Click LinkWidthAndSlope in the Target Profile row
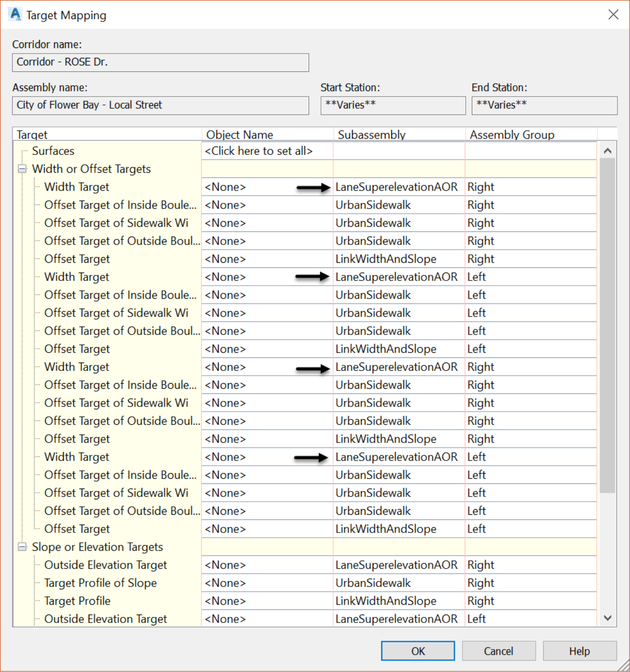 tap(386, 601)
